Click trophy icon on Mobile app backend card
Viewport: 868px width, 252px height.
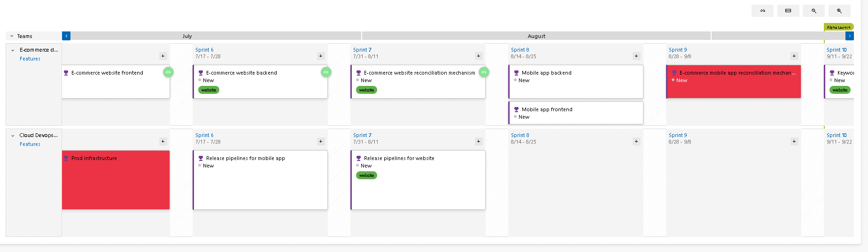516,73
